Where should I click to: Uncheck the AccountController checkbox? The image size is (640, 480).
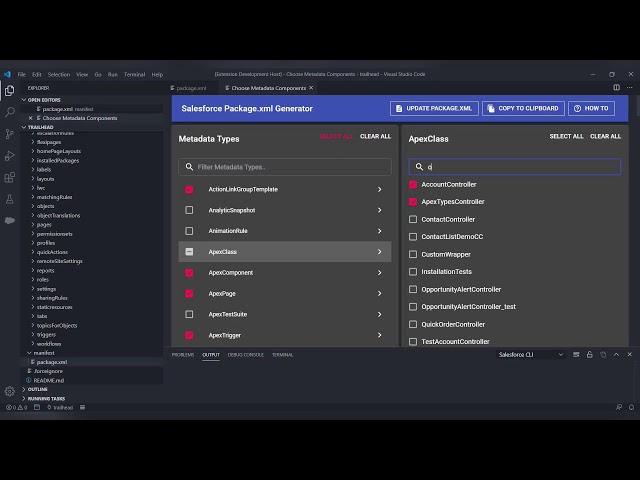(413, 184)
